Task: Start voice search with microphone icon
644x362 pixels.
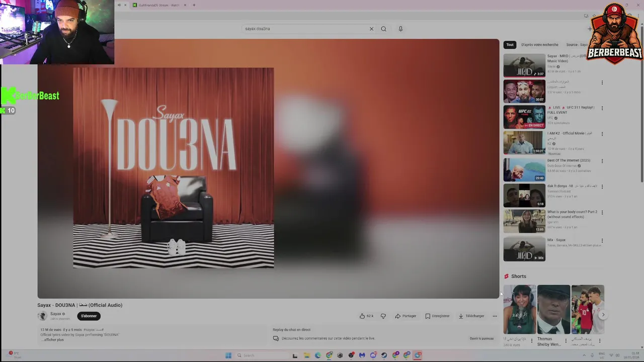Action: pos(400,29)
